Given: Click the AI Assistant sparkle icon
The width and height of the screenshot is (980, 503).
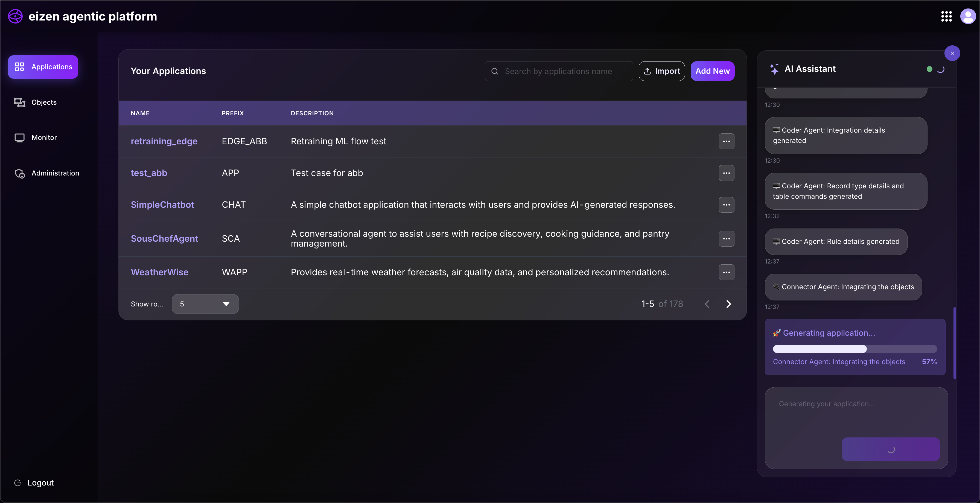Looking at the screenshot, I should coord(774,69).
